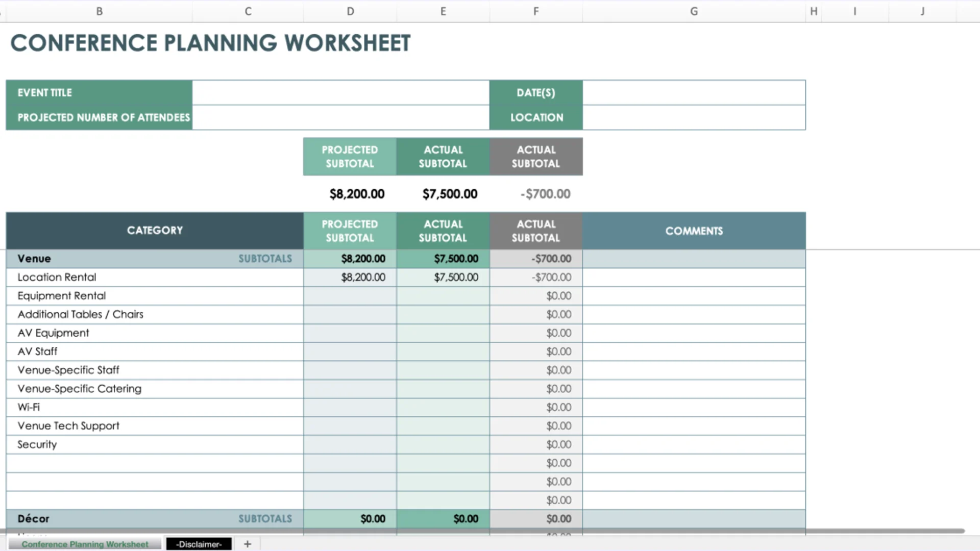The image size is (980, 551).
Task: Select column H header
Action: point(814,11)
